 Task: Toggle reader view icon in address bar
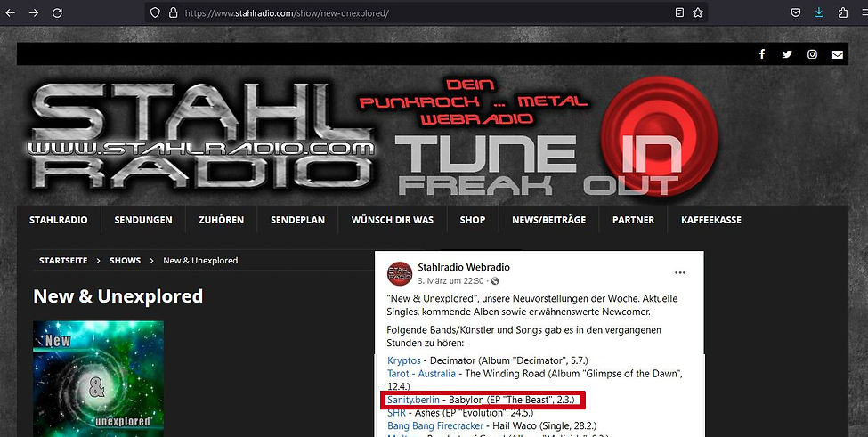point(680,12)
